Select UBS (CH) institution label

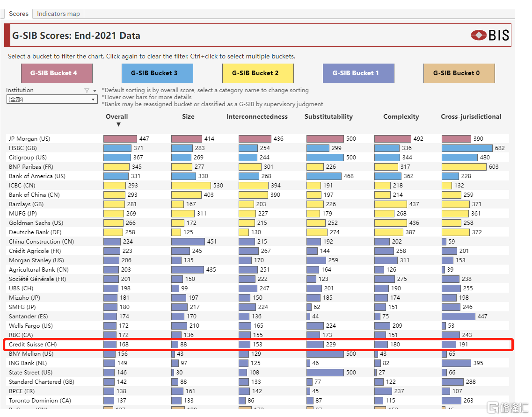(21, 288)
